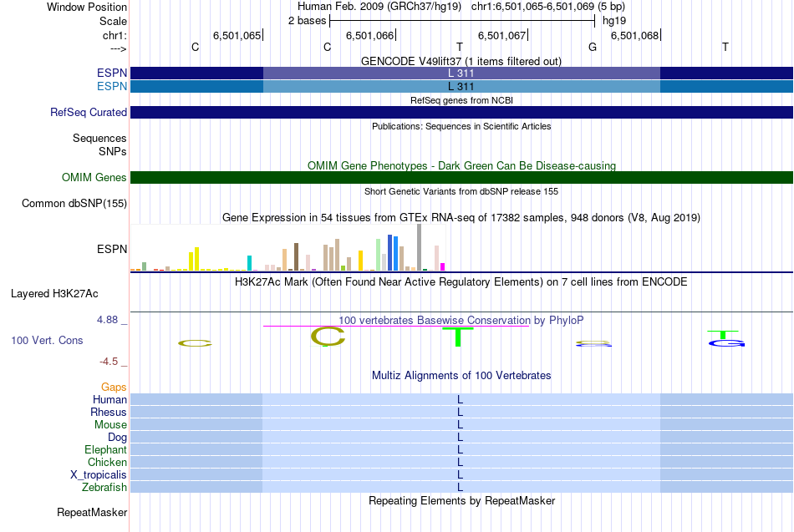794x532 pixels.
Task: Click the SNPs track label
Action: [x=113, y=151]
